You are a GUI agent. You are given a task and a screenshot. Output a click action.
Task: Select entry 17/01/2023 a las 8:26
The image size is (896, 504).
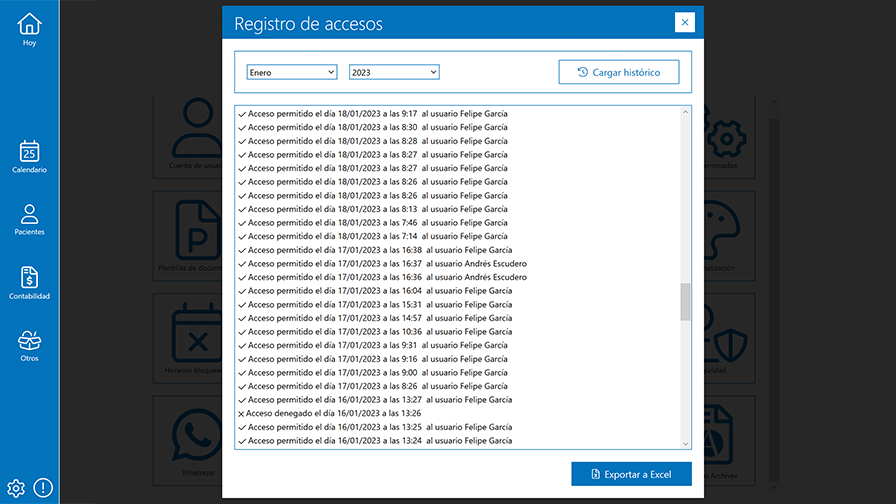pos(373,386)
